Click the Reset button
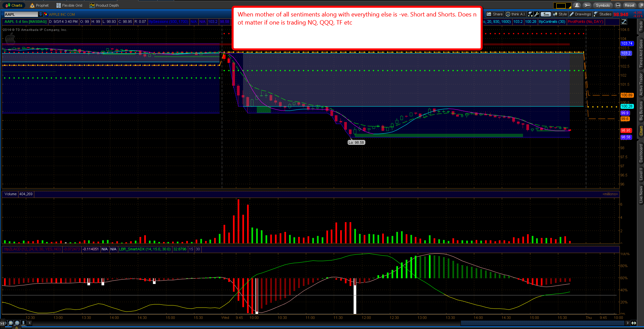The image size is (644, 329). pyautogui.click(x=629, y=5)
